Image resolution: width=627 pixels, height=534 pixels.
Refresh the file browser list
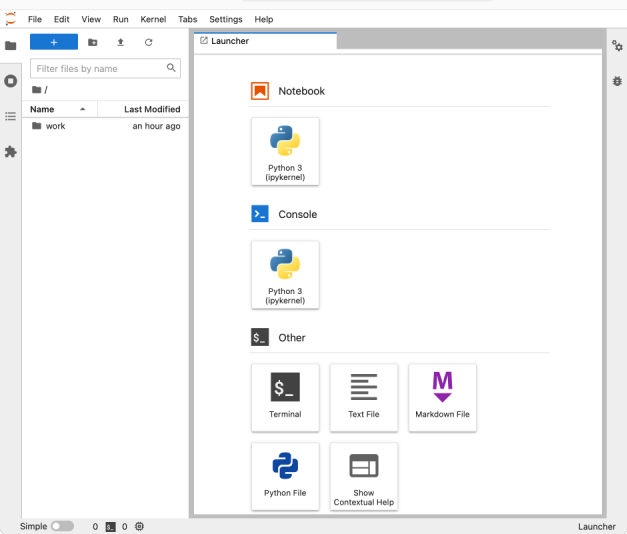coord(148,42)
